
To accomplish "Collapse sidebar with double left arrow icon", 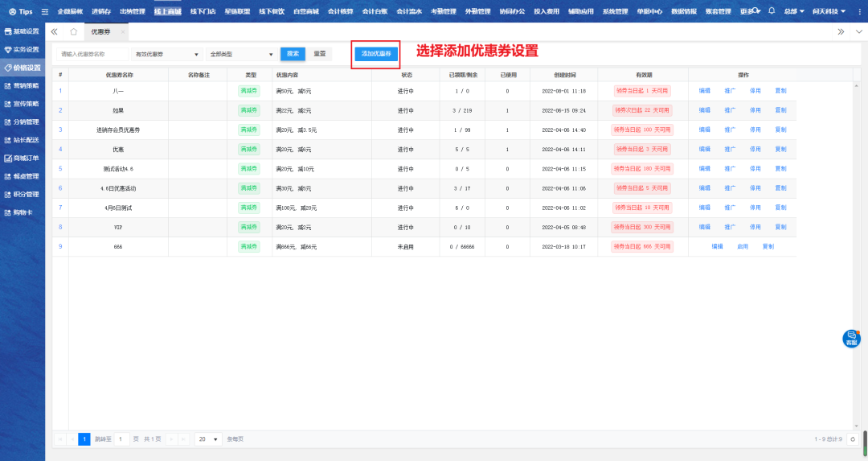I will click(54, 31).
